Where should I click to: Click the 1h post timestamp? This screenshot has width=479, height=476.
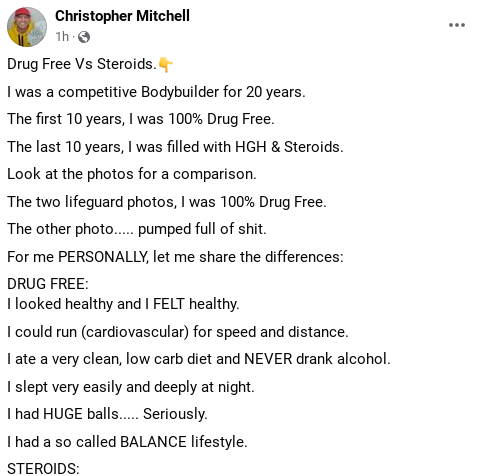62,36
